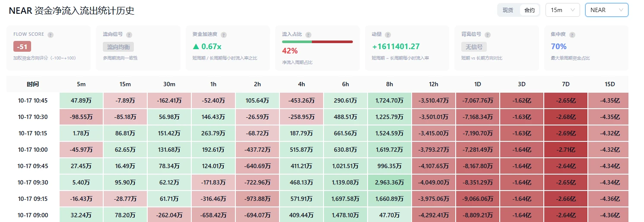Click the 5m column header
This screenshot has width=644, height=222.
[81, 84]
